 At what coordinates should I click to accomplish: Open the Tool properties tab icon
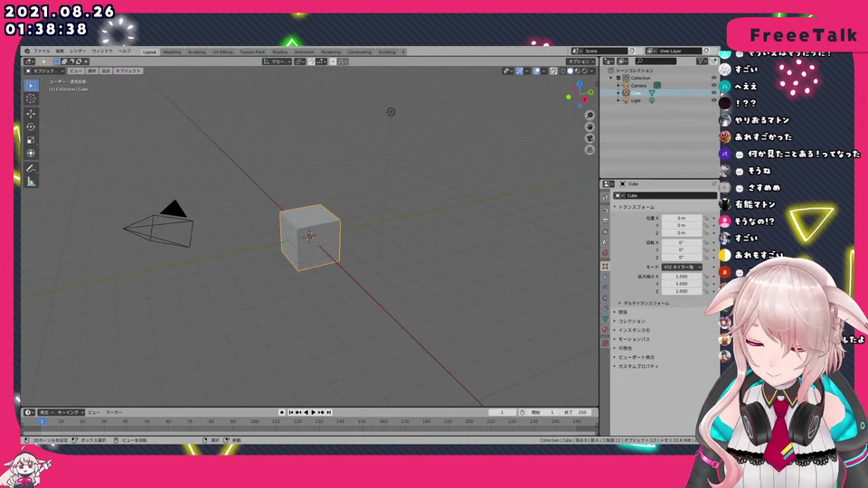pyautogui.click(x=605, y=197)
